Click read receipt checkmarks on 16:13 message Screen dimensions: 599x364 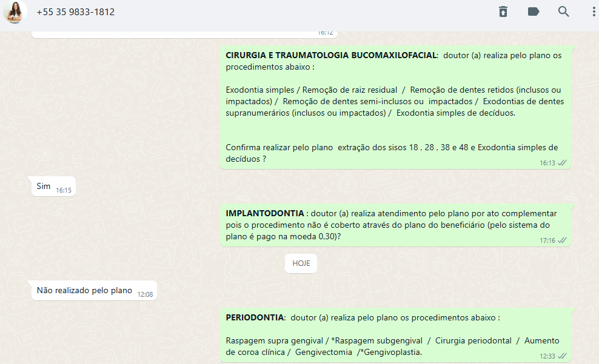562,163
